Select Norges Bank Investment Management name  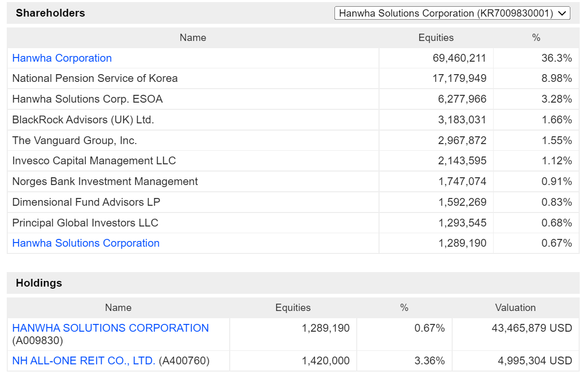tap(105, 181)
